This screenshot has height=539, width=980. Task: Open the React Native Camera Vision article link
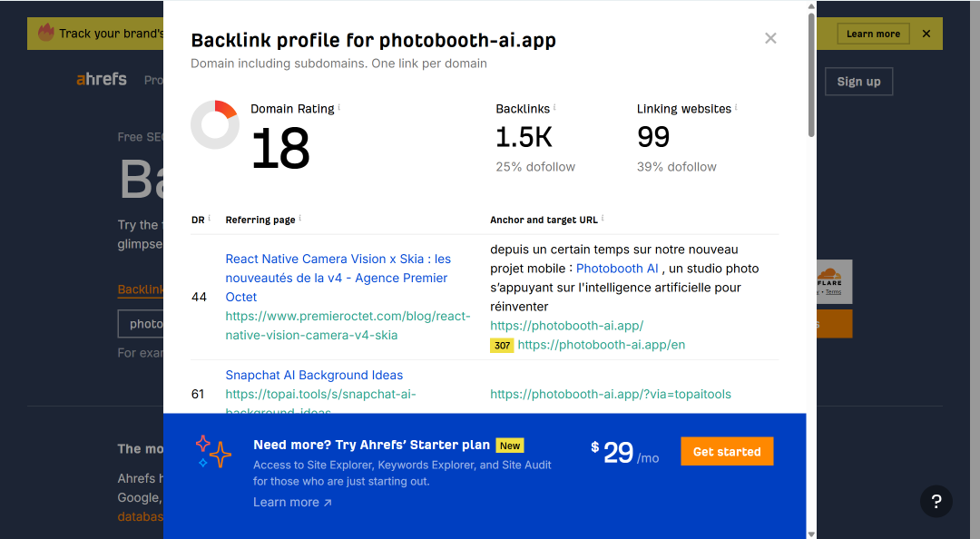tap(338, 278)
